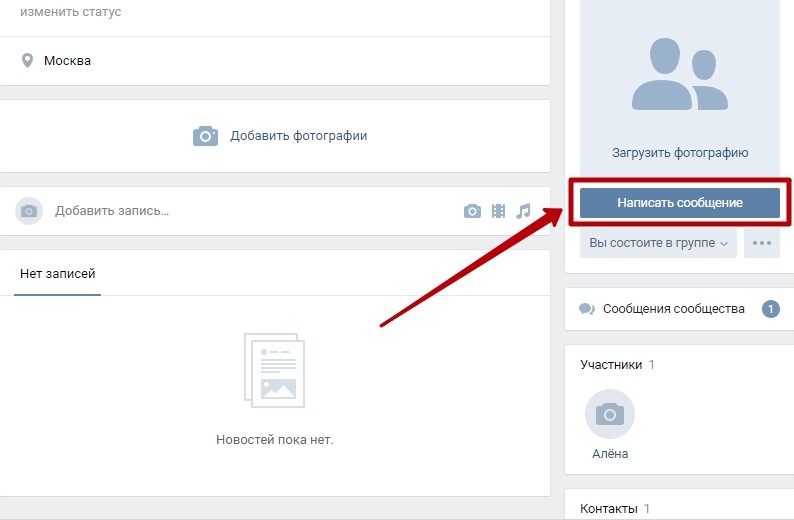
Task: Click the empty news document illustration
Action: point(274,370)
